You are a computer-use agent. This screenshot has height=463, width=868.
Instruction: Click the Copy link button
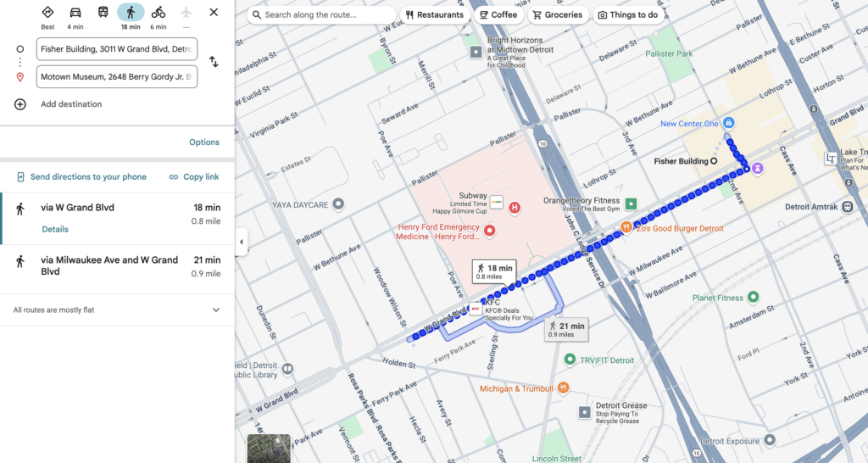click(194, 176)
